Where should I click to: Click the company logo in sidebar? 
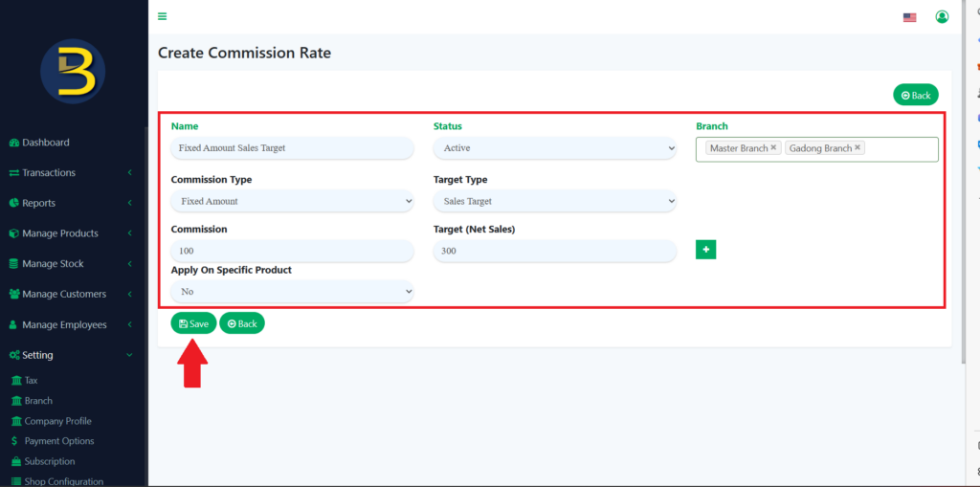(x=73, y=72)
